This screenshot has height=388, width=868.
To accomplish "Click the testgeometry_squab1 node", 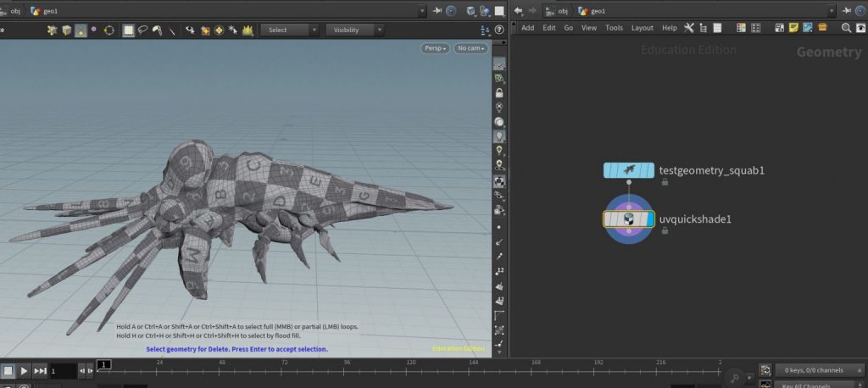I will [x=628, y=170].
